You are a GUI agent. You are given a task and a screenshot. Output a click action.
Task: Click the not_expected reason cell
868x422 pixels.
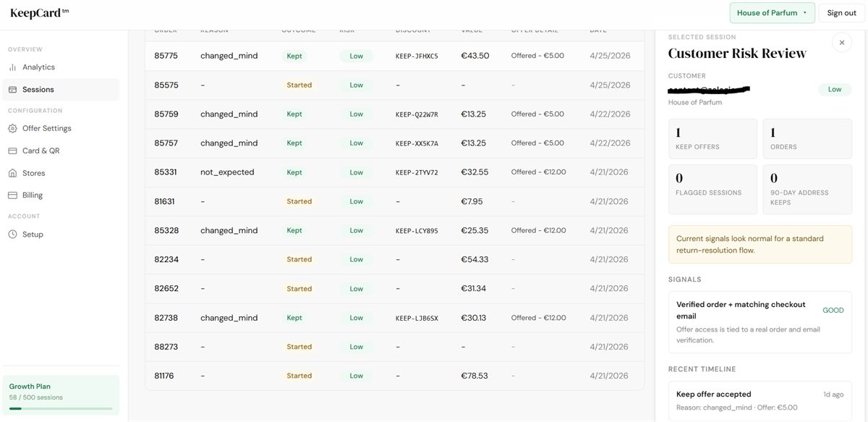(x=227, y=172)
